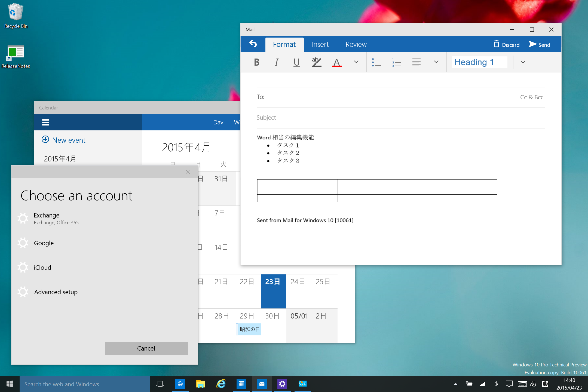
Task: Create a bulleted list in the email
Action: 376,62
